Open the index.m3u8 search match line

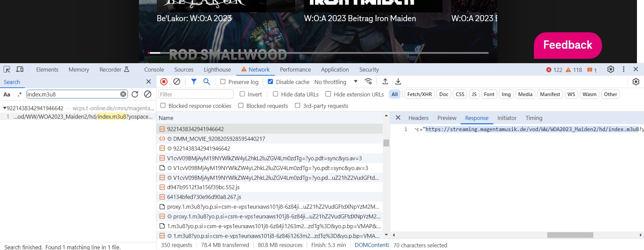point(78,117)
